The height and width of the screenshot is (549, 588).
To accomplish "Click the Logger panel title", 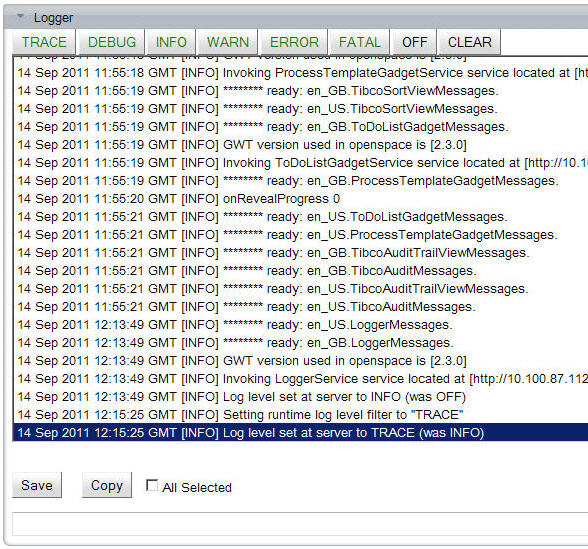I will point(53,18).
